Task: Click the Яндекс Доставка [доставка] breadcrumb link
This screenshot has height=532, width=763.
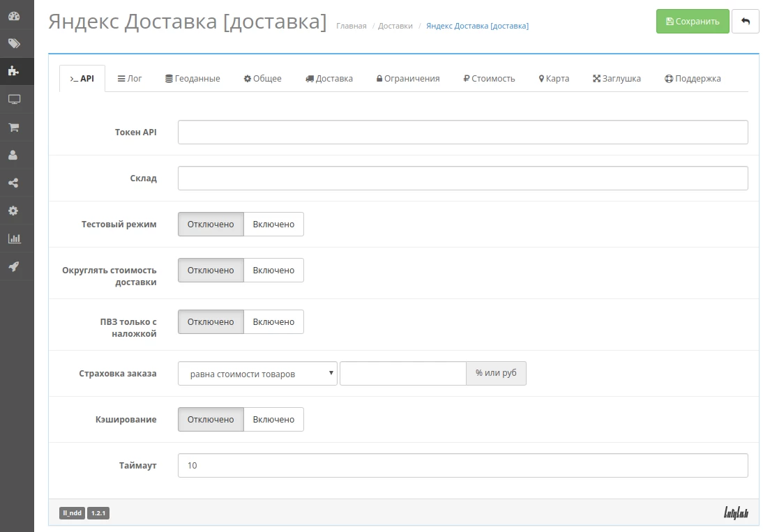Action: [x=477, y=26]
